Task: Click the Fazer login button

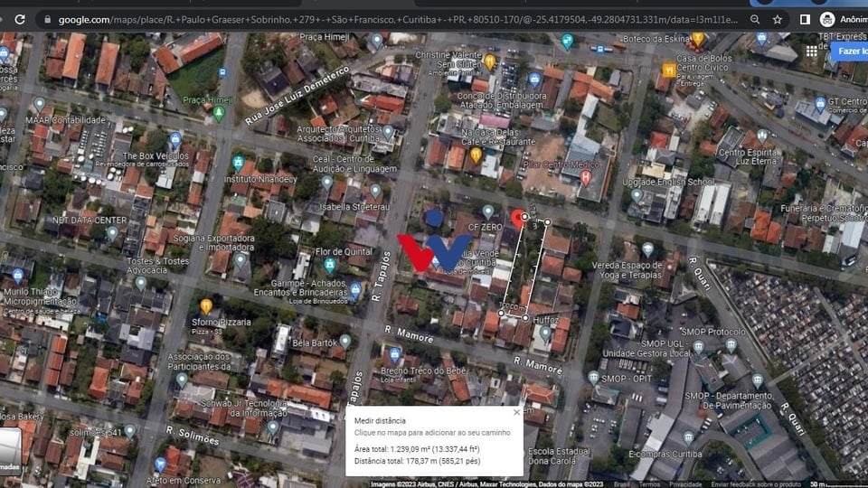Action: (852, 52)
